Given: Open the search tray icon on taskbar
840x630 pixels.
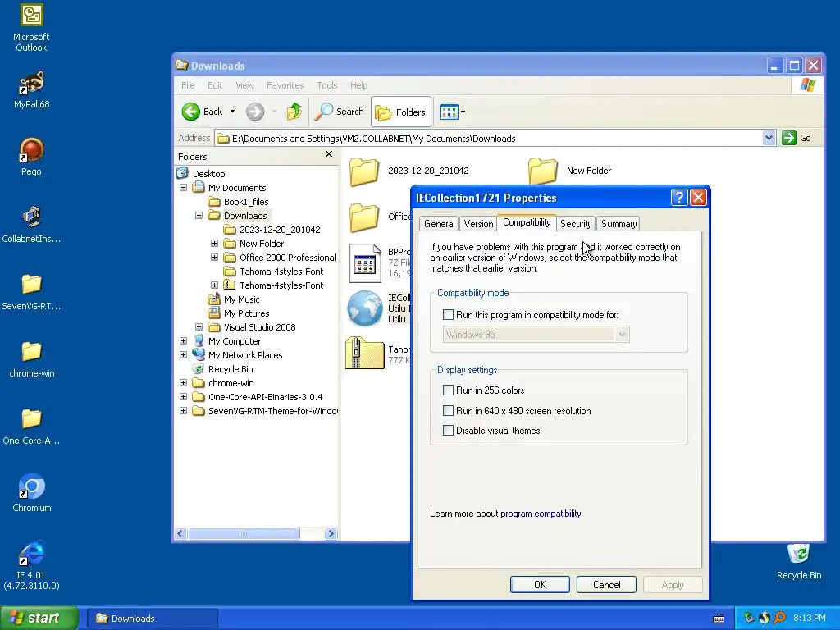Looking at the screenshot, I should pos(779,618).
